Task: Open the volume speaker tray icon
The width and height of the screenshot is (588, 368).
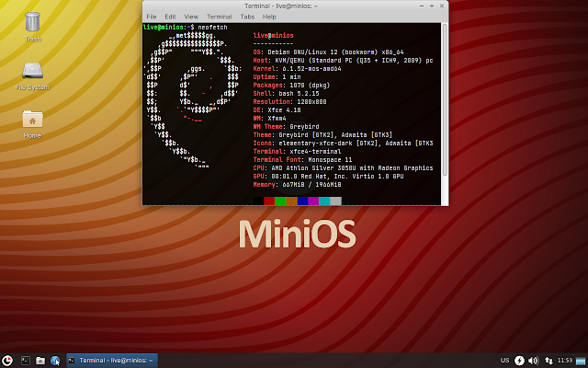Action: (533, 361)
